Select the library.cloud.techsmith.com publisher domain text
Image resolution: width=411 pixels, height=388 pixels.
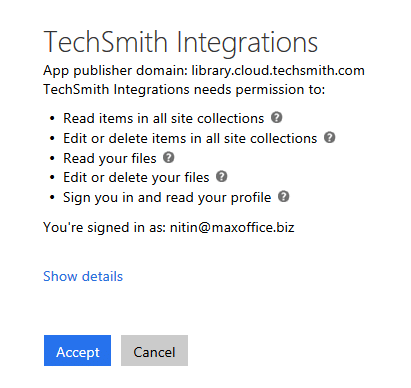point(278,71)
